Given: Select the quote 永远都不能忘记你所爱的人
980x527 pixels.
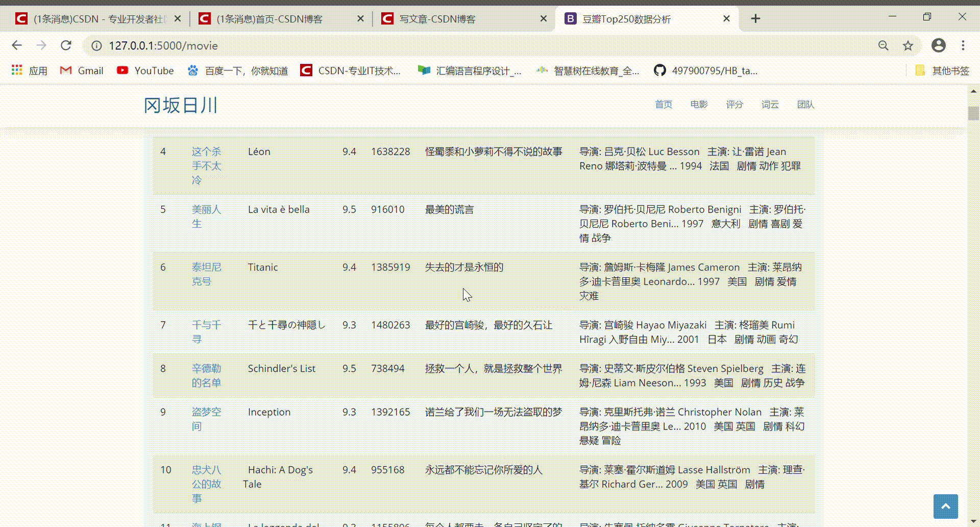Looking at the screenshot, I should pyautogui.click(x=483, y=470).
